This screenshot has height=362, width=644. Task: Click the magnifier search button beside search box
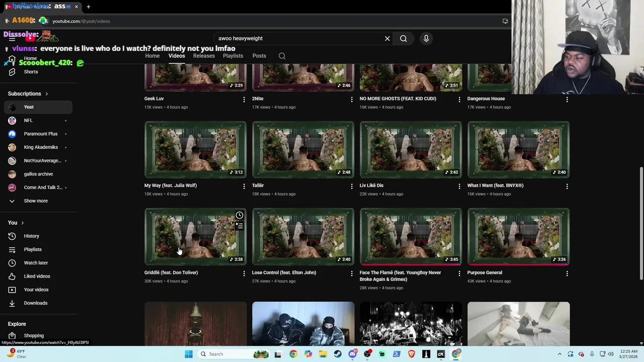pos(404,38)
